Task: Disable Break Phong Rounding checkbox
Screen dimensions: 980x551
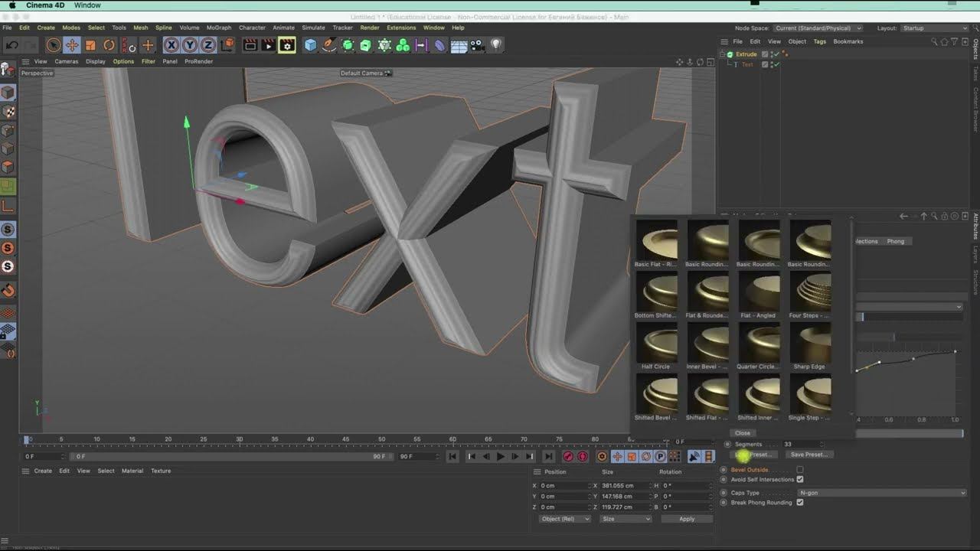Action: [x=800, y=503]
